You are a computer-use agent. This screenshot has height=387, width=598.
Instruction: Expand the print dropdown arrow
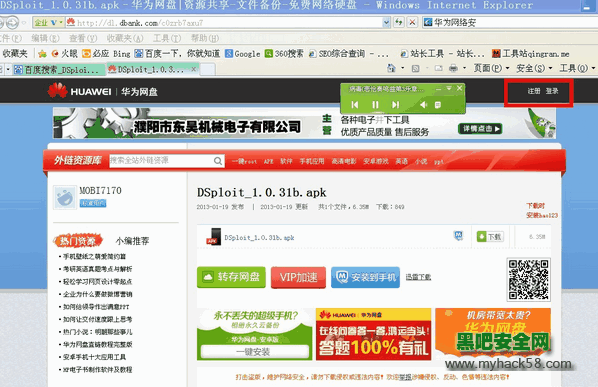(464, 68)
